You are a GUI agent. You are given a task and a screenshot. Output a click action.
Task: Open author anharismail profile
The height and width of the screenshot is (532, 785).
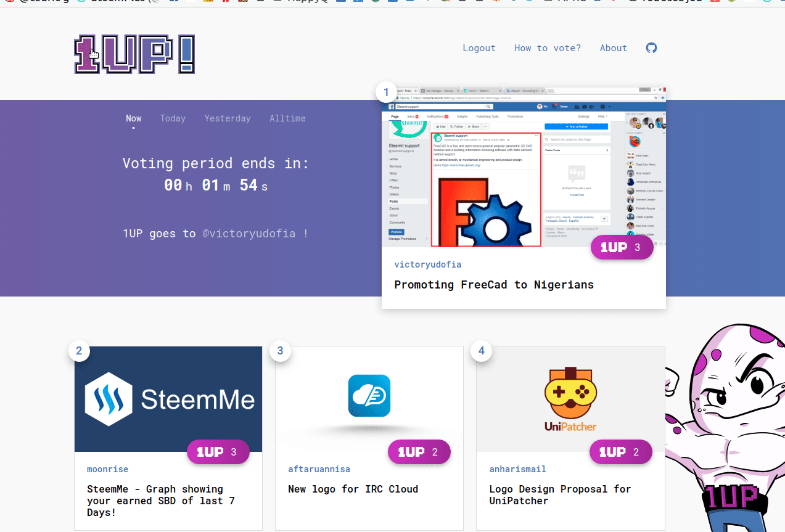pyautogui.click(x=518, y=469)
